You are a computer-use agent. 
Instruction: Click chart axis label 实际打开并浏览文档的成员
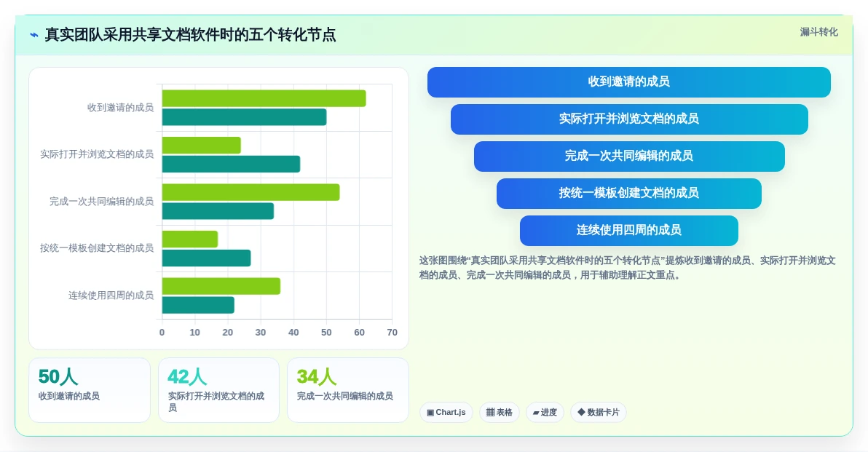tap(96, 154)
